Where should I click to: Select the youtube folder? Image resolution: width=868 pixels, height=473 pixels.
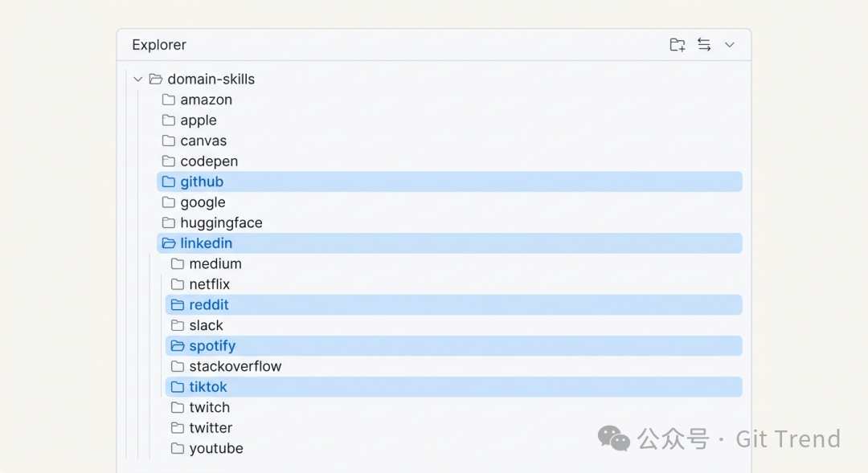(216, 448)
